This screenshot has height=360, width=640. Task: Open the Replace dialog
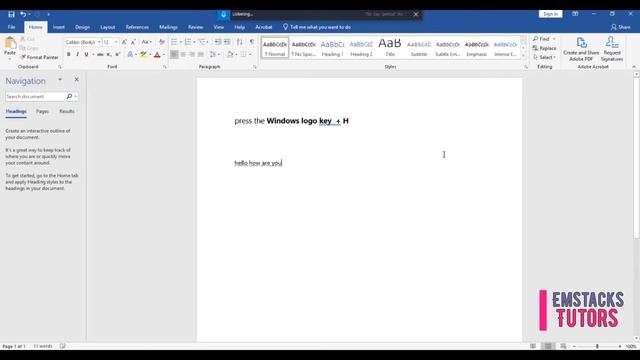click(544, 48)
